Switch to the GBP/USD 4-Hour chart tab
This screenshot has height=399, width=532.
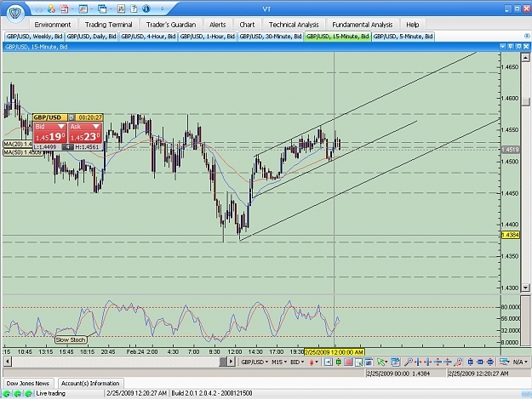(148, 37)
